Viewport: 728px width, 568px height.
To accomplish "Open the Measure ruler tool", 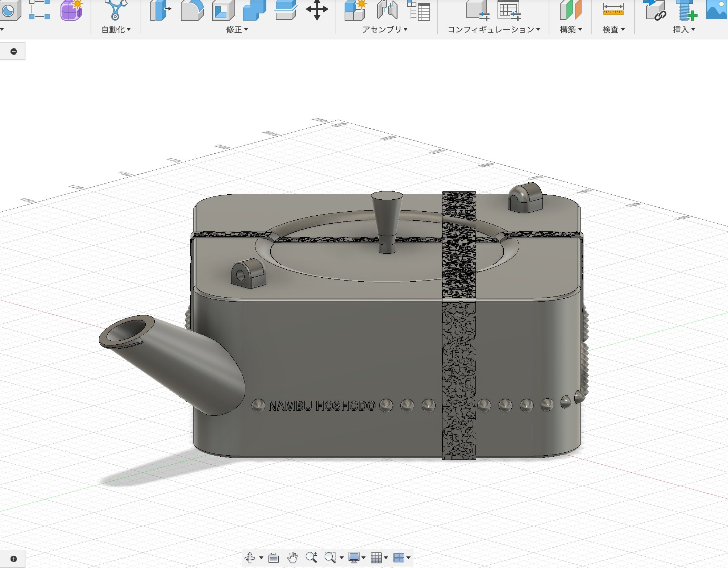I will point(613,10).
